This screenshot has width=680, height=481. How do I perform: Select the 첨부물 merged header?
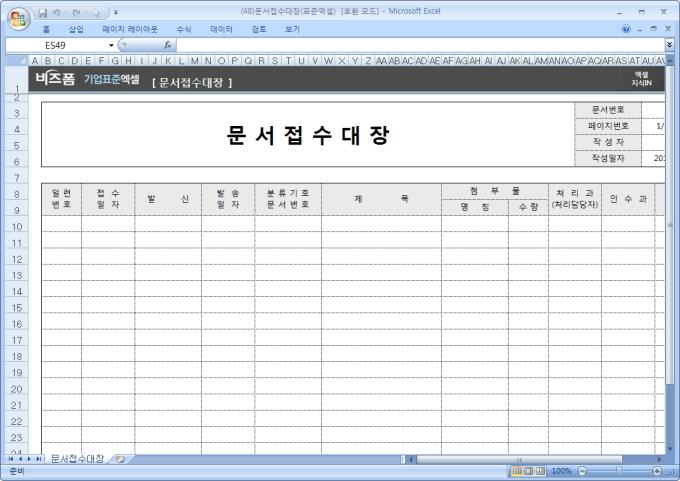tap(495, 191)
